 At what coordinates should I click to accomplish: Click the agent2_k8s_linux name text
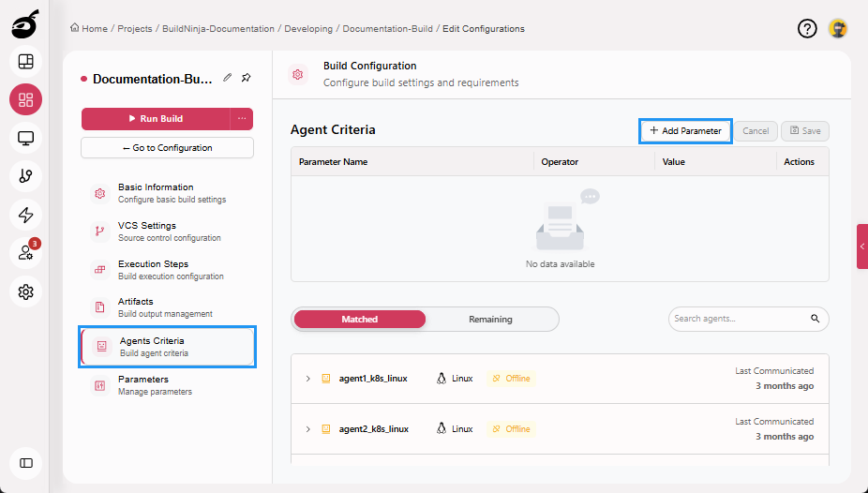tap(374, 429)
